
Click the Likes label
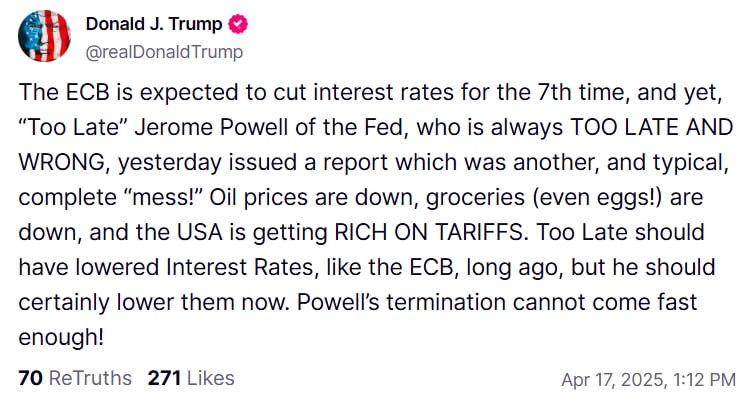[210, 378]
